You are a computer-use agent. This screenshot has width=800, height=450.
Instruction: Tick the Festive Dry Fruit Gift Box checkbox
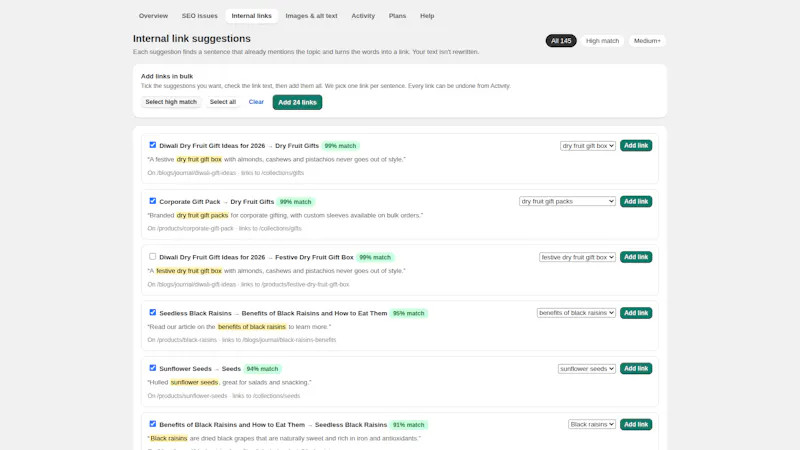coord(153,257)
